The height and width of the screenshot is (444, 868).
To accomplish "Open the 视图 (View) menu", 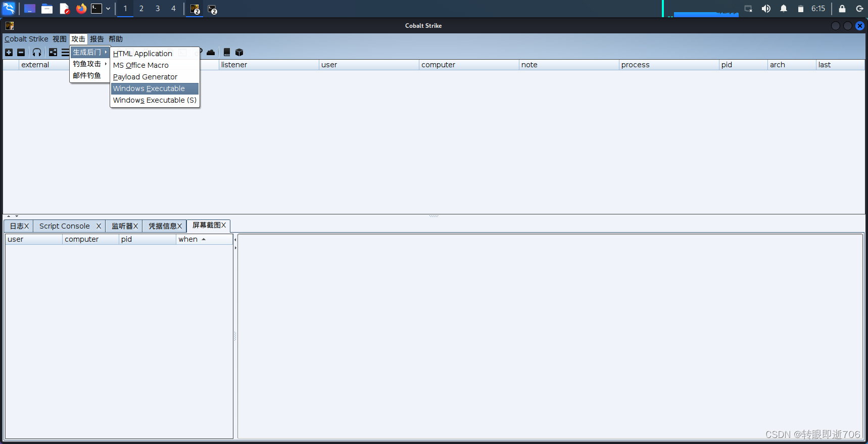I will 60,39.
